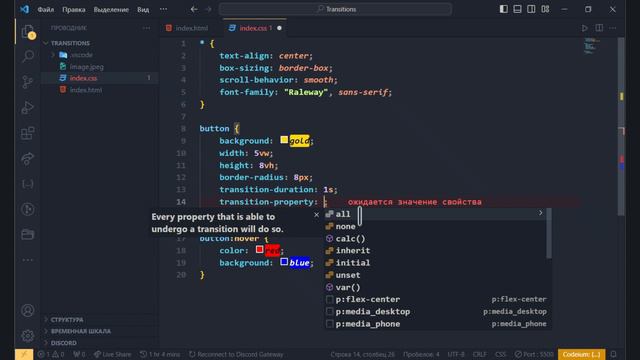The height and width of the screenshot is (360, 640).
Task: Click Live Share in the status bar
Action: coord(113,354)
